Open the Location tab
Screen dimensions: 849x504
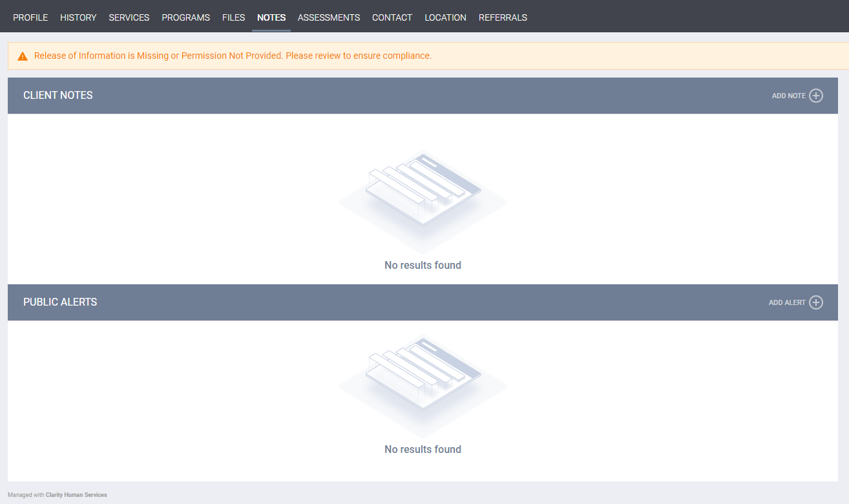click(x=445, y=17)
